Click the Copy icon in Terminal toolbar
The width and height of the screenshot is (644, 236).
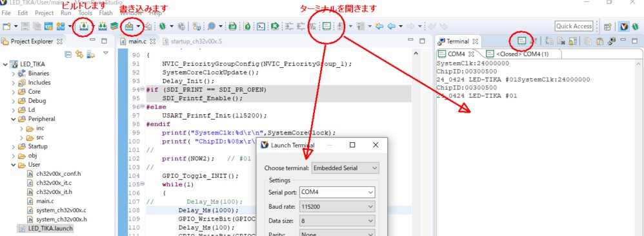click(x=589, y=41)
